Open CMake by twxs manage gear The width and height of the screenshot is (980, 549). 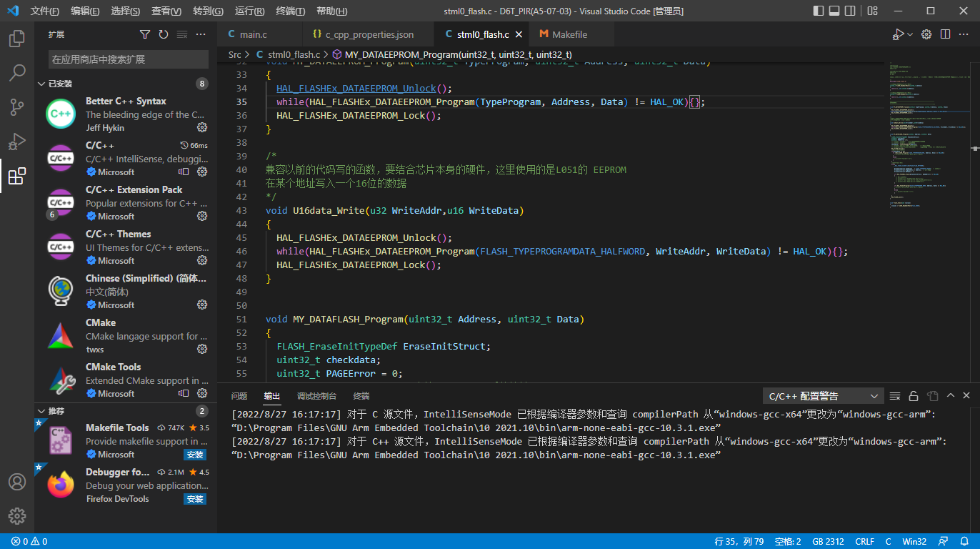[x=202, y=349]
